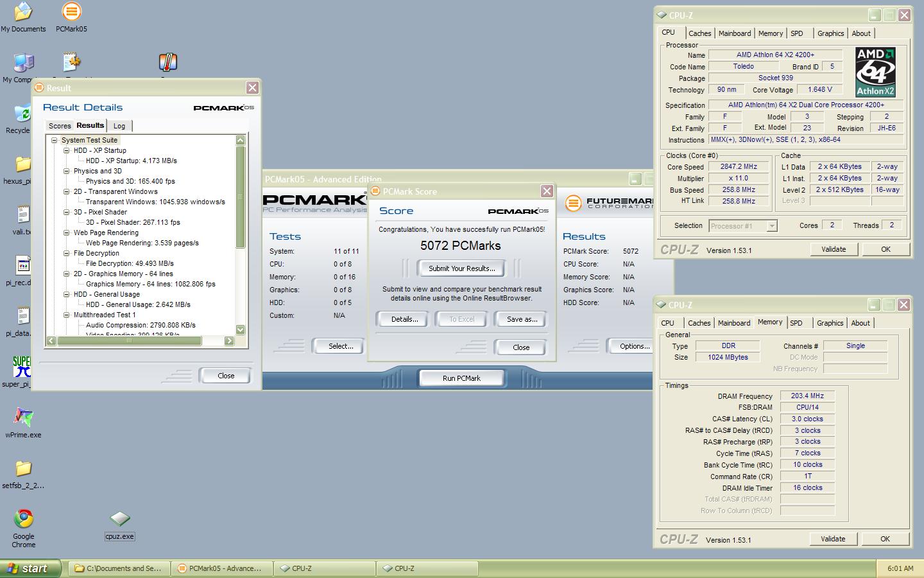Click OK in the bottom CPU-Z window
The width and height of the screenshot is (924, 578).
click(885, 539)
